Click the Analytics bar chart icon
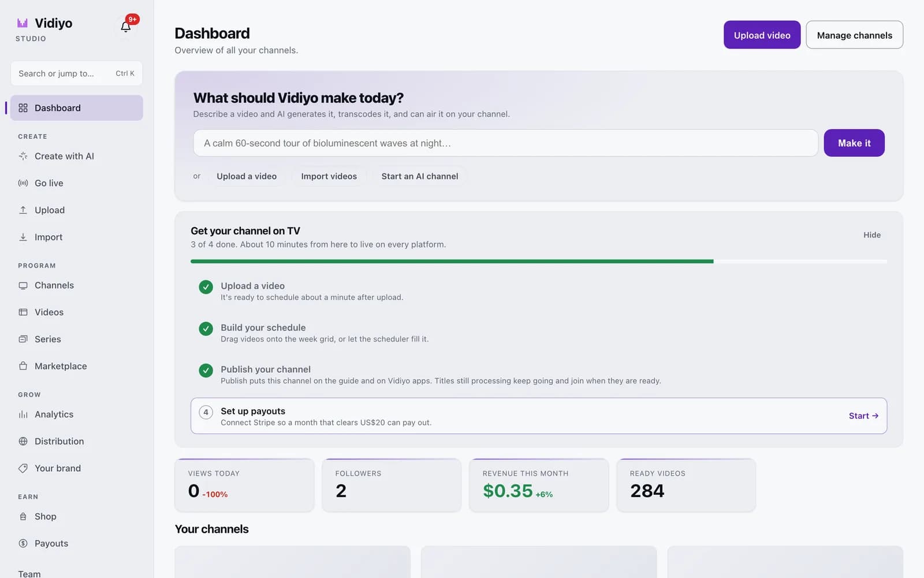 [x=23, y=414]
